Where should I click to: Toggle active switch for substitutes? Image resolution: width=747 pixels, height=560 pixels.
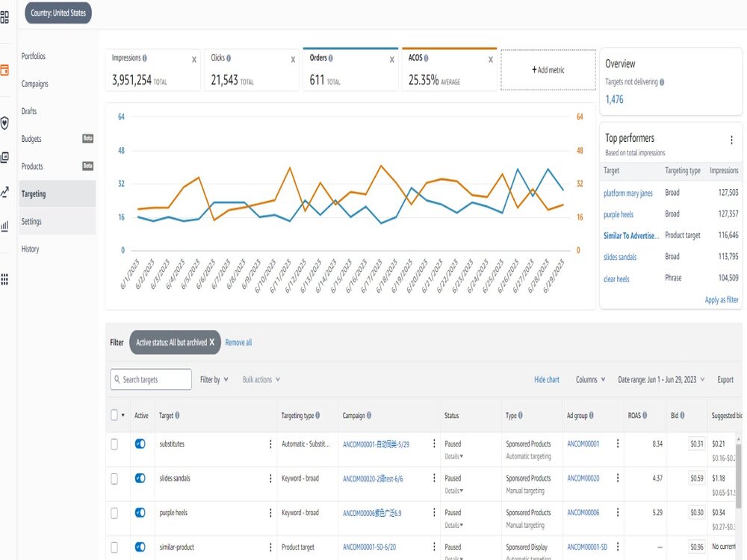[x=140, y=444]
